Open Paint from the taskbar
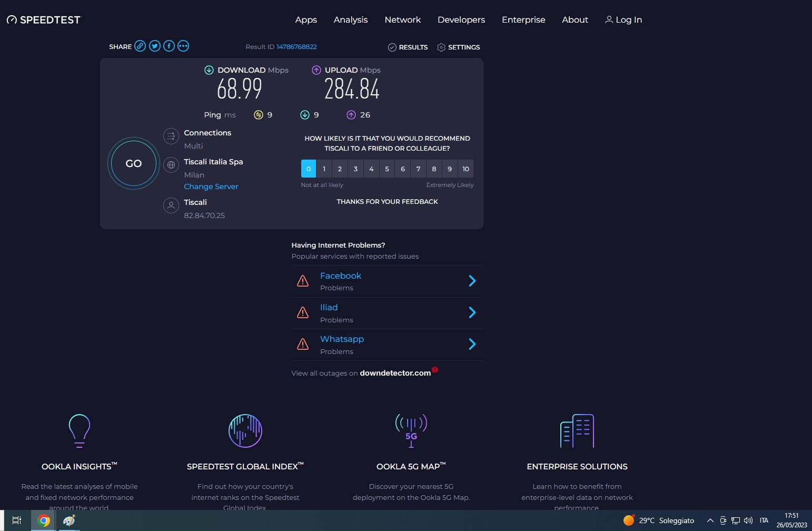The height and width of the screenshot is (531, 812). (69, 520)
